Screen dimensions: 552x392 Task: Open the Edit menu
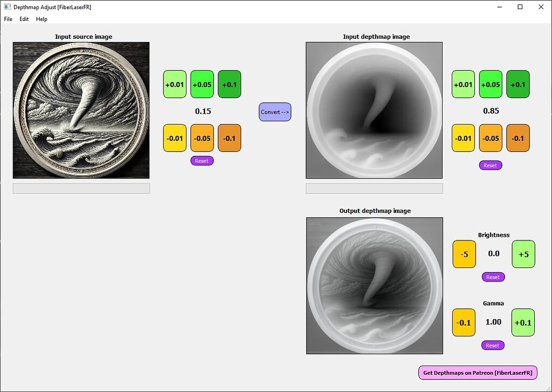[x=24, y=19]
